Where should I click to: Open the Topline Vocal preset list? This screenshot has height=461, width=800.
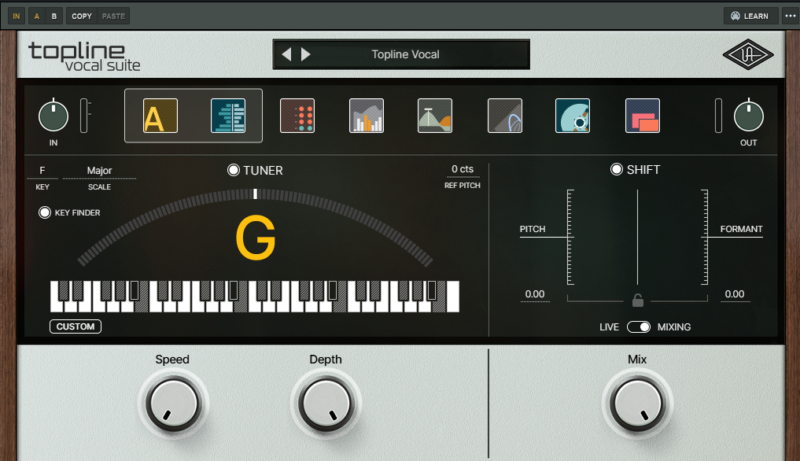(405, 55)
